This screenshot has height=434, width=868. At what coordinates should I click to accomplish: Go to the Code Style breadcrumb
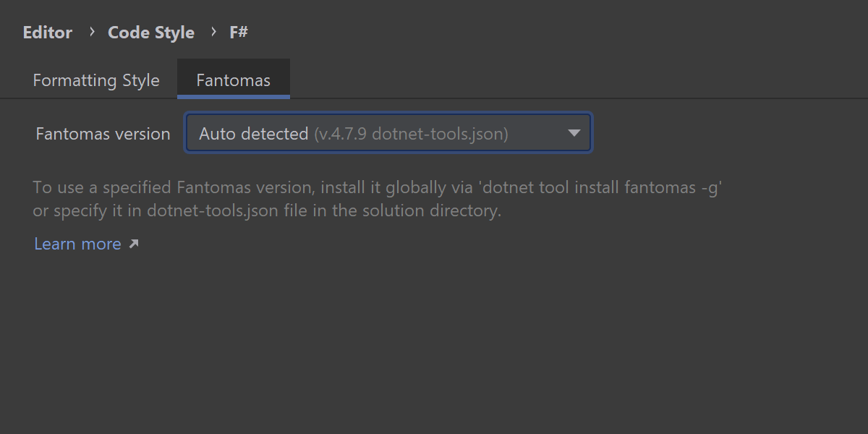pyautogui.click(x=151, y=33)
